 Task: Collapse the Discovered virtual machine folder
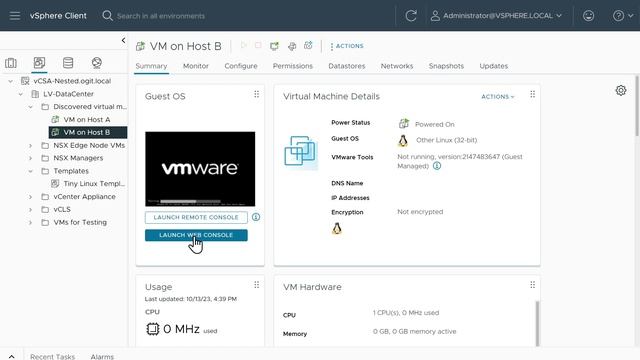[x=31, y=107]
